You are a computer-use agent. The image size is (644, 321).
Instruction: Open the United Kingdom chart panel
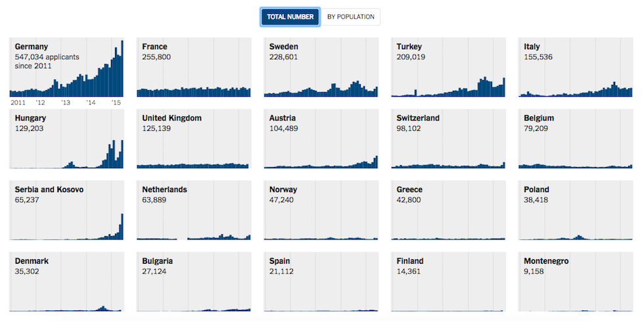(193, 139)
